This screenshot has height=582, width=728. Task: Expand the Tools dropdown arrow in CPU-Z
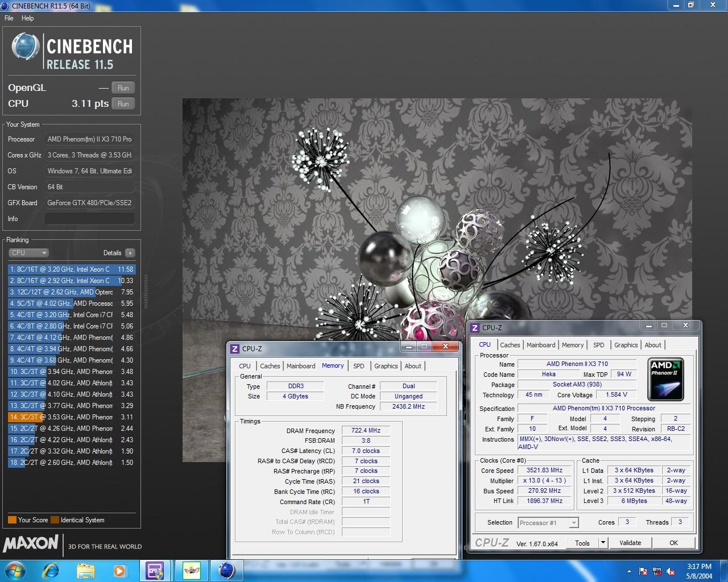pos(603,543)
